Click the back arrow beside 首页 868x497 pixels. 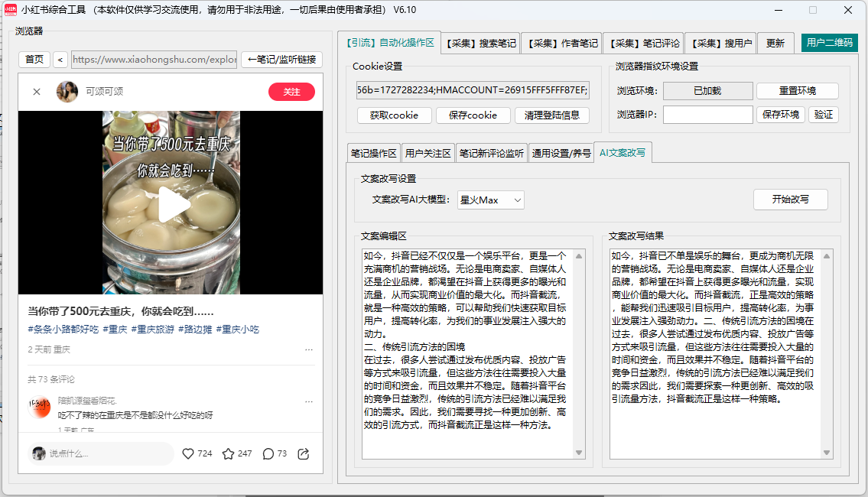pyautogui.click(x=60, y=59)
